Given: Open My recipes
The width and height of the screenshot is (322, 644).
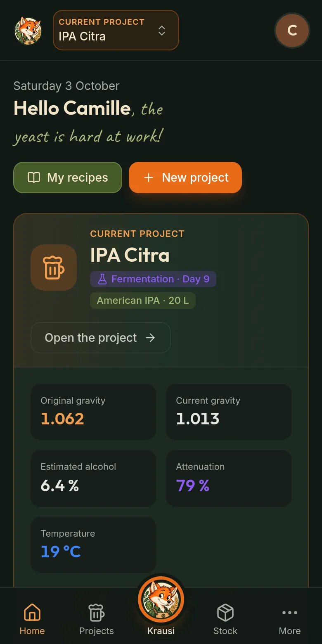Looking at the screenshot, I should [68, 178].
